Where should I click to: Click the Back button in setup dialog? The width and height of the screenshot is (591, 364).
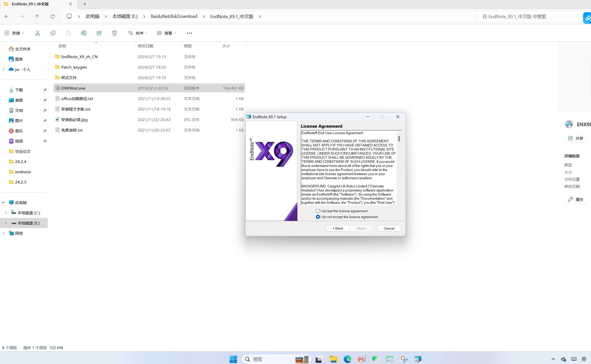[338, 228]
